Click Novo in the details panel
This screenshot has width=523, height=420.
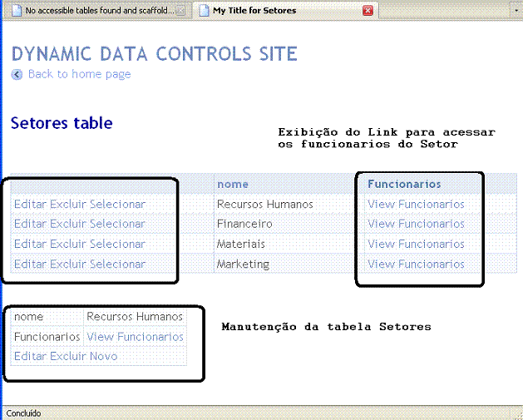103,356
